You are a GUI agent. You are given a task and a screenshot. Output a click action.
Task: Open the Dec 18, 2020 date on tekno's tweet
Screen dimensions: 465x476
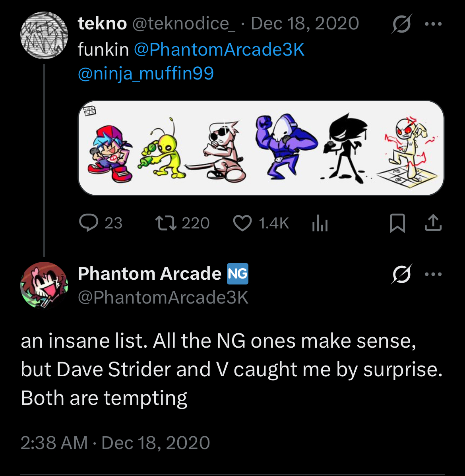(305, 24)
